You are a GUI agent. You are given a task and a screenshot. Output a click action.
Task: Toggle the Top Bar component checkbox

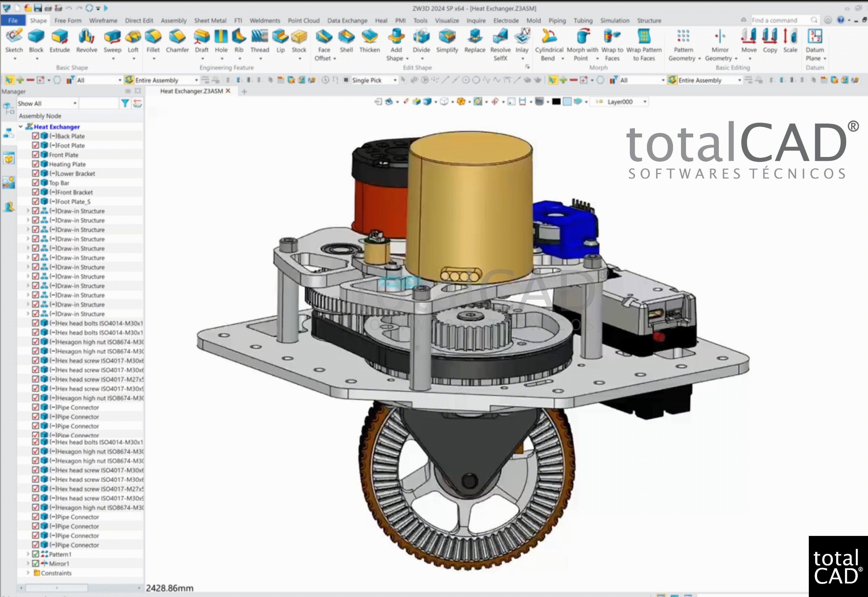(x=36, y=182)
